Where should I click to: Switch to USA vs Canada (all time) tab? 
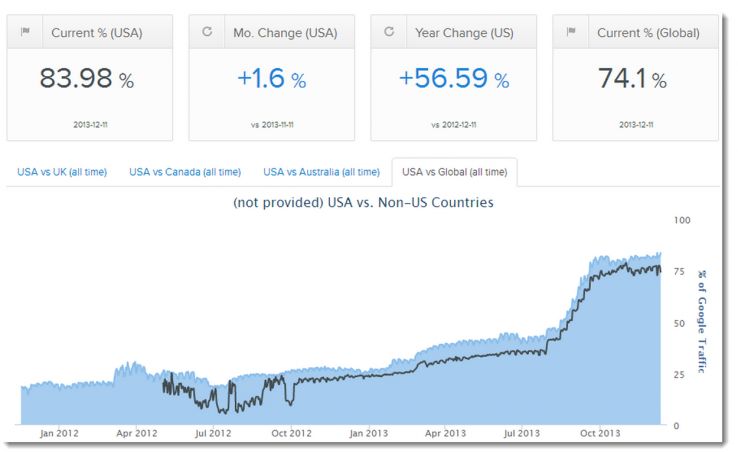[185, 172]
